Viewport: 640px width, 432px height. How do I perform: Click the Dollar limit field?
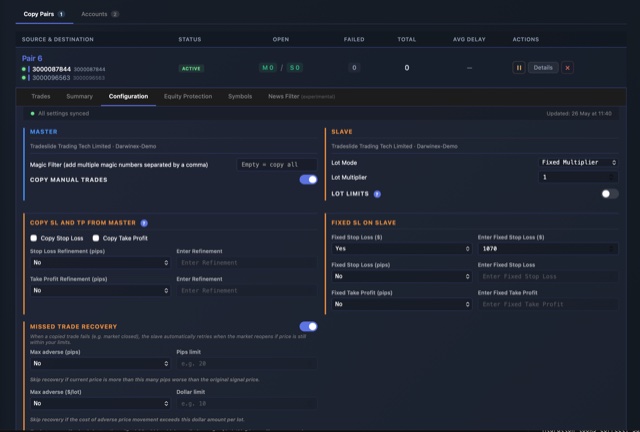247,403
